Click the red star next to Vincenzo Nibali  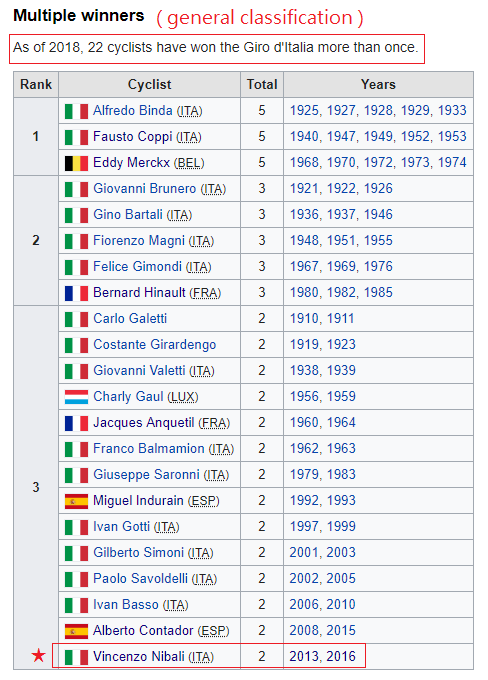pyautogui.click(x=39, y=655)
